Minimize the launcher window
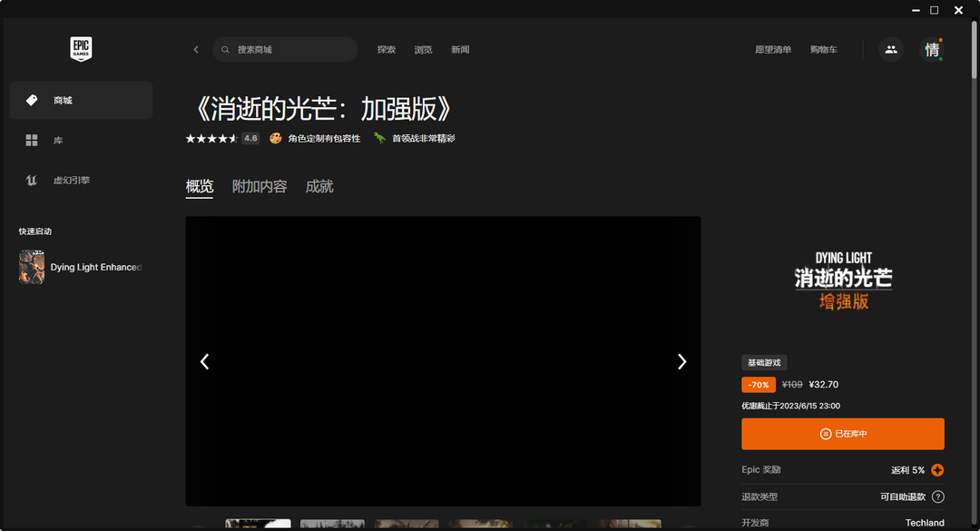980x531 pixels. 916,10
